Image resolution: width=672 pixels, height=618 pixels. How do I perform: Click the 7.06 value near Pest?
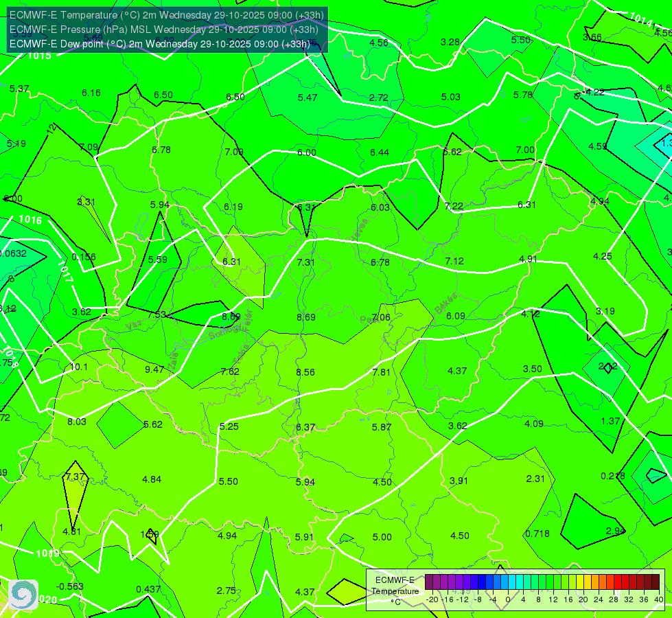pyautogui.click(x=381, y=317)
